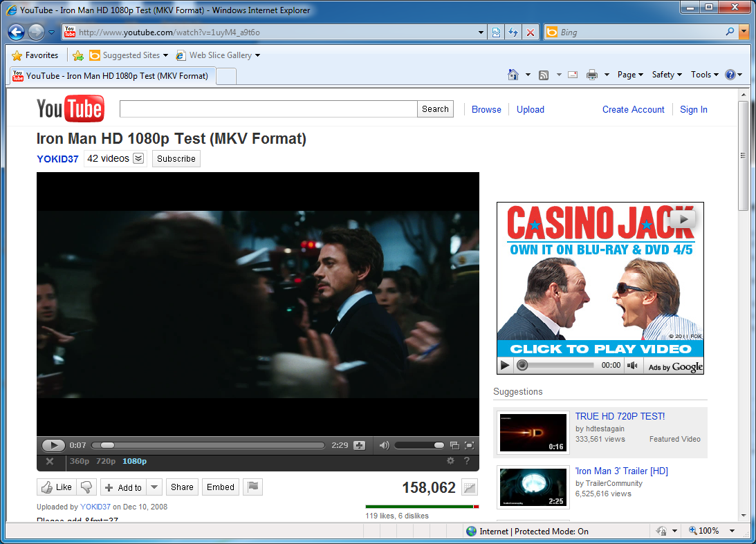756x544 pixels.
Task: Mute the video with the speaker icon
Action: coord(384,445)
